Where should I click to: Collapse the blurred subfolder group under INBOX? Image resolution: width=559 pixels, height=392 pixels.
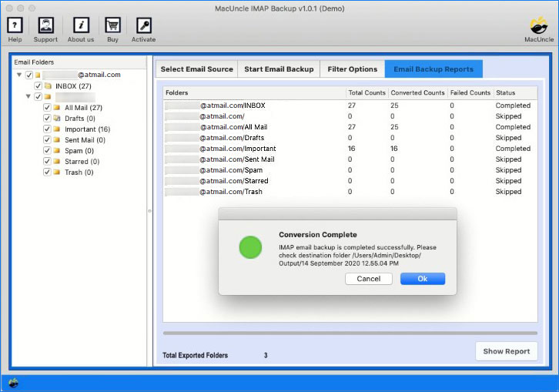(x=28, y=96)
